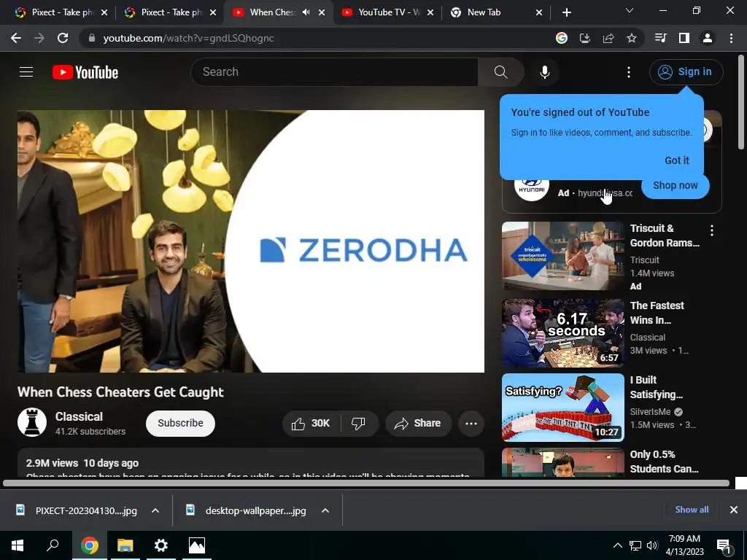
Task: Close the downloads bar
Action: click(734, 510)
